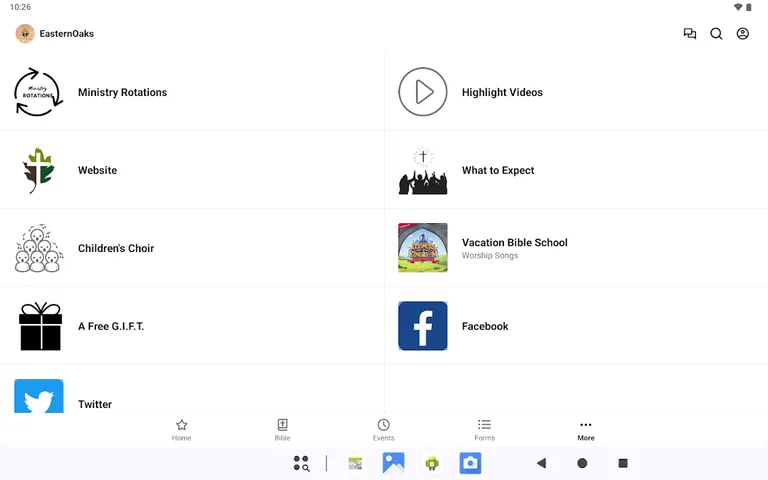768x480 pixels.
Task: Tap the Twitter bird icon
Action: (x=39, y=398)
